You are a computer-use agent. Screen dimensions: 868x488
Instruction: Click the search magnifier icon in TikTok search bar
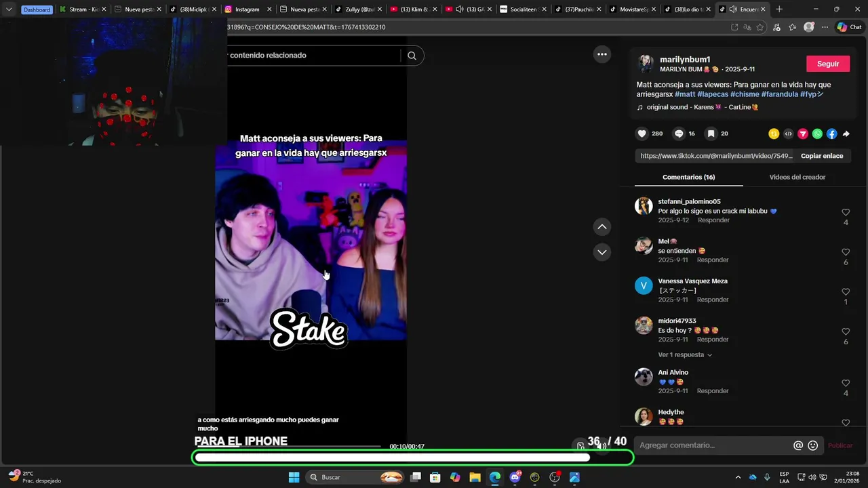click(x=412, y=56)
